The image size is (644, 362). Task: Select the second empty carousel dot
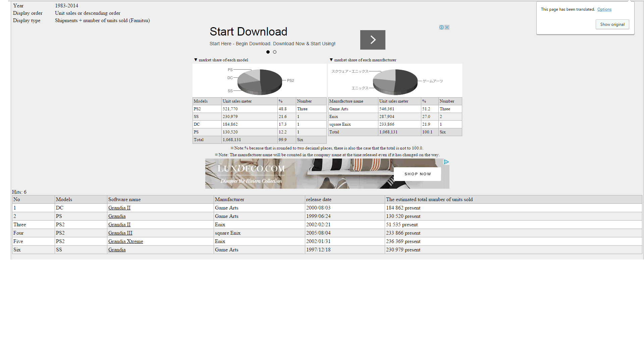point(275,52)
